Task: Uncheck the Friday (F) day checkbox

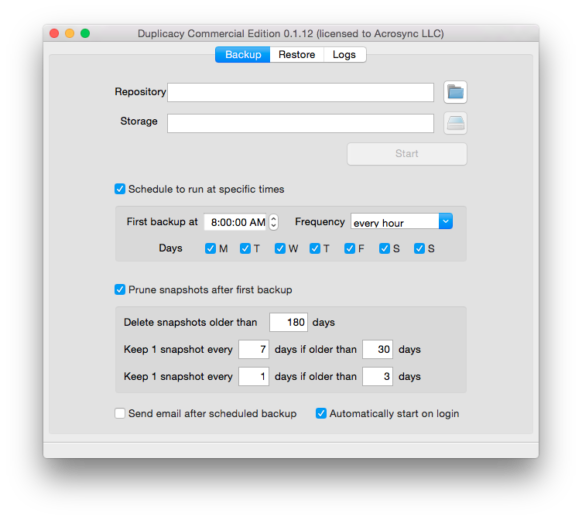Action: pos(349,248)
